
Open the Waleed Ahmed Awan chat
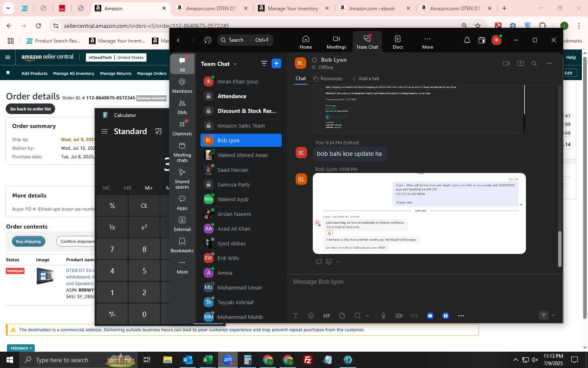point(241,155)
